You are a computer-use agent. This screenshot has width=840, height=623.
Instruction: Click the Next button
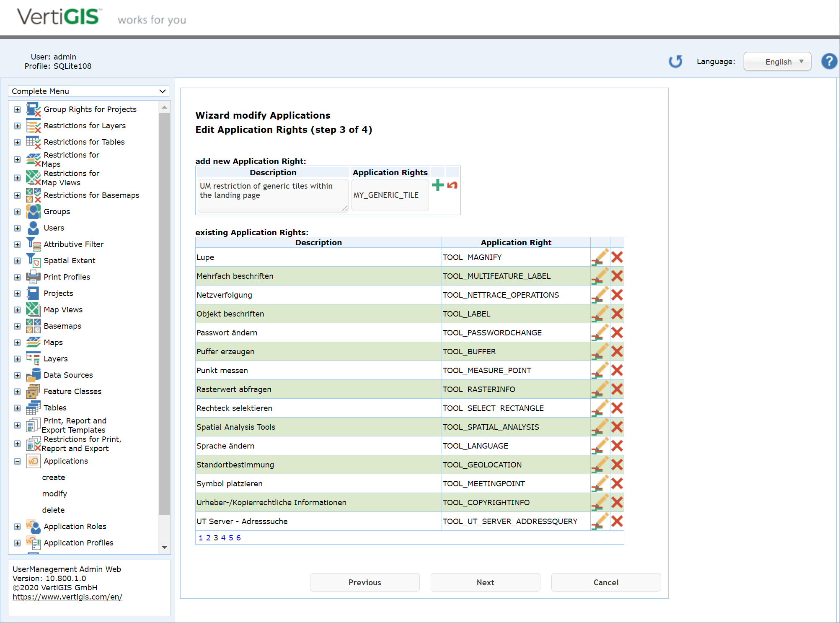coord(485,582)
